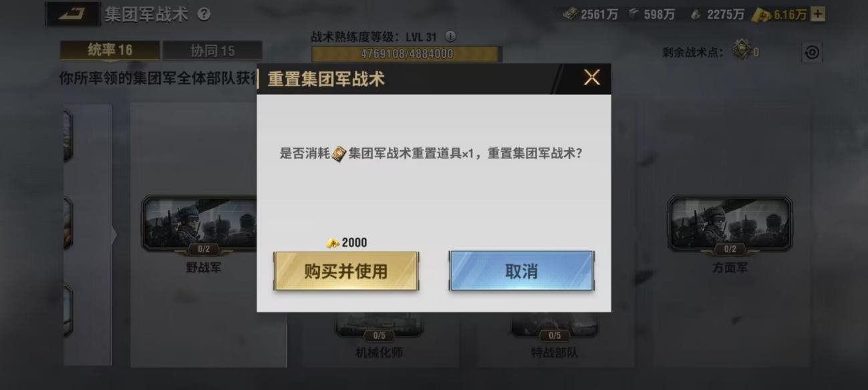Screen dimensions: 868x390
Task: Open the help question mark icon
Action: point(204,14)
